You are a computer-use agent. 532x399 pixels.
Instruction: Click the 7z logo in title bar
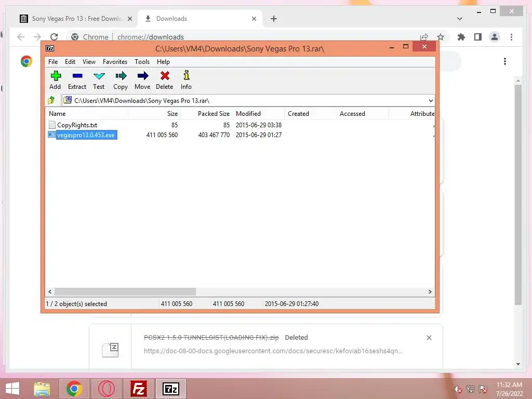click(50, 48)
